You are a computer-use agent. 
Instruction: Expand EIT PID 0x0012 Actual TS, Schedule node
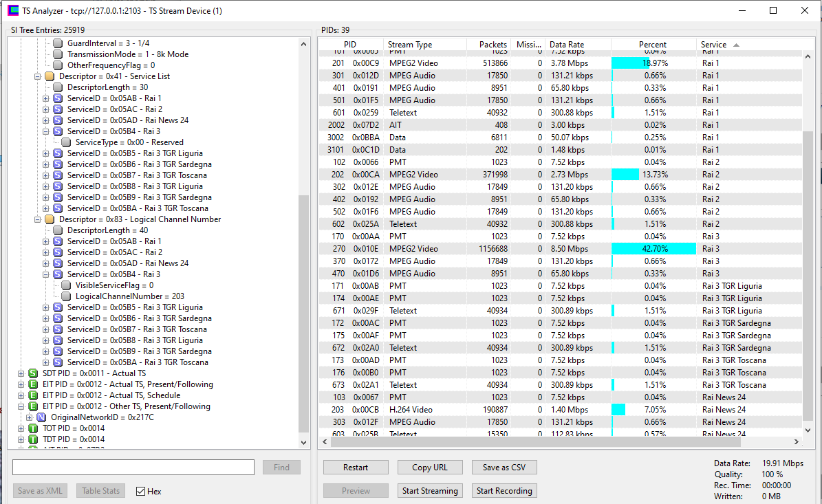(21, 395)
